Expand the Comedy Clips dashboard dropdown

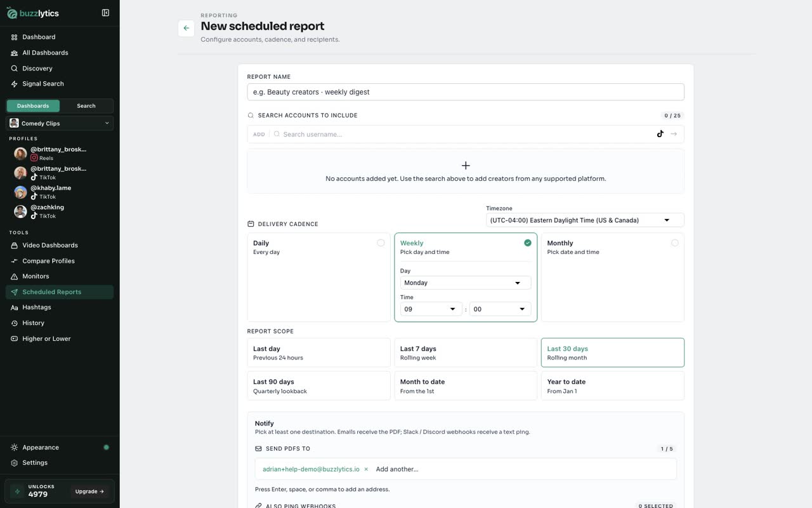60,123
